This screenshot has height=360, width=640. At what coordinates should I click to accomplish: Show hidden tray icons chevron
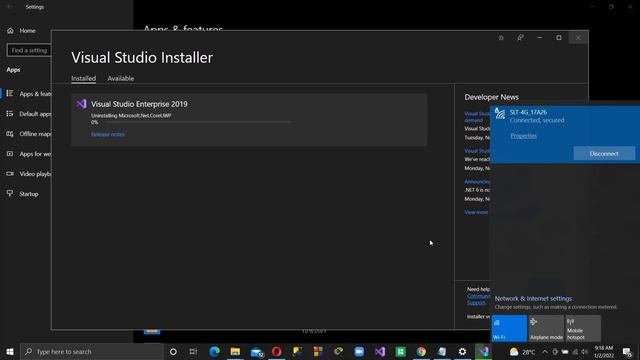click(544, 352)
